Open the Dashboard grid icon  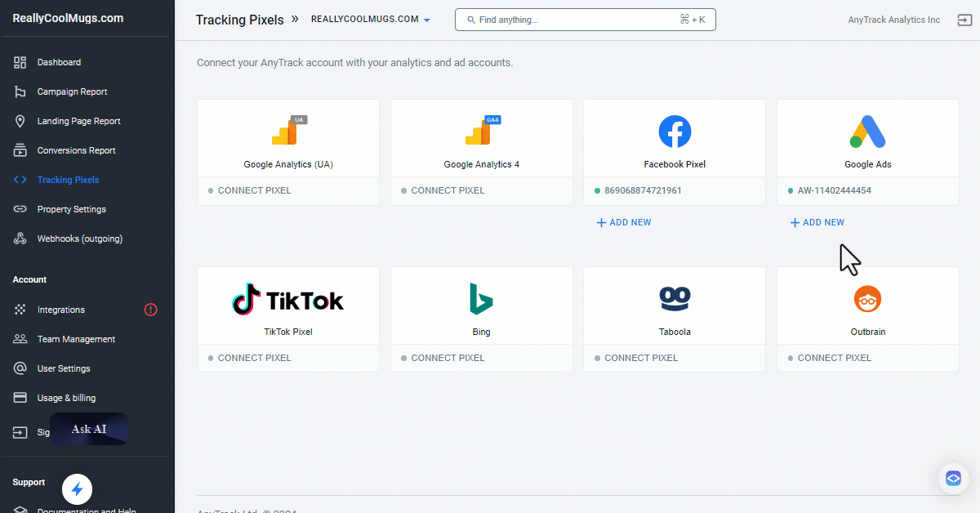pos(20,62)
